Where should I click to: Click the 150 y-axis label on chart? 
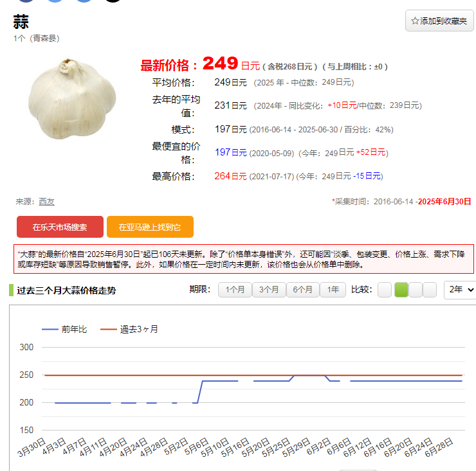[x=26, y=430]
